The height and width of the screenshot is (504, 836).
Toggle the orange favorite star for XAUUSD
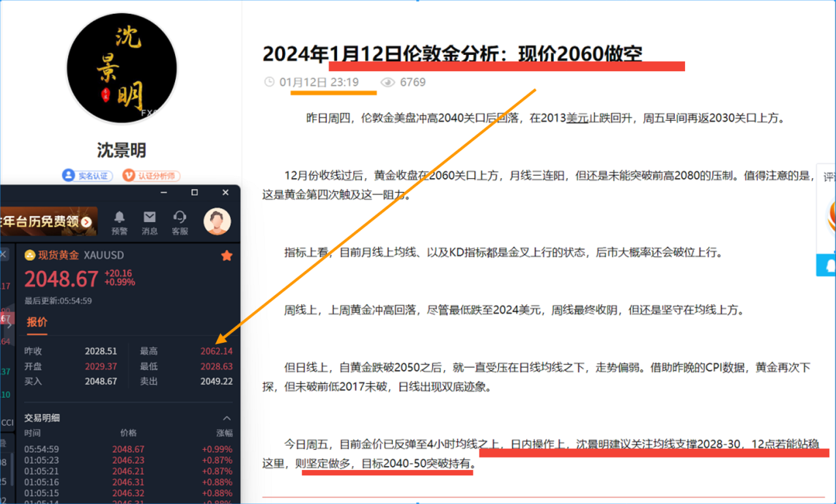coord(227,255)
